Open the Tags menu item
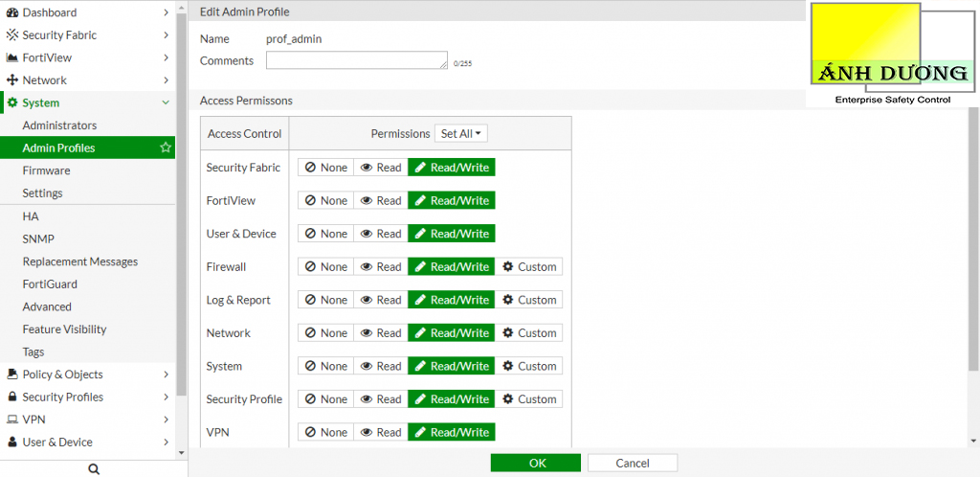 (x=87, y=352)
